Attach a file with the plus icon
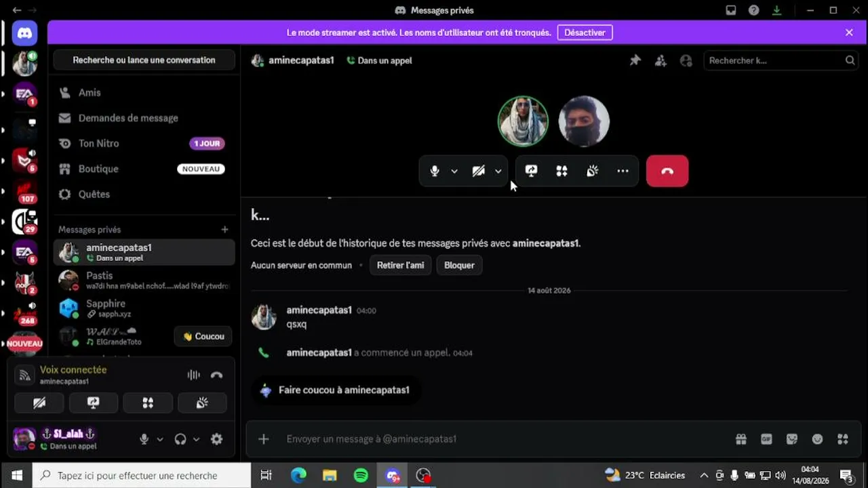This screenshot has height=488, width=868. point(264,439)
